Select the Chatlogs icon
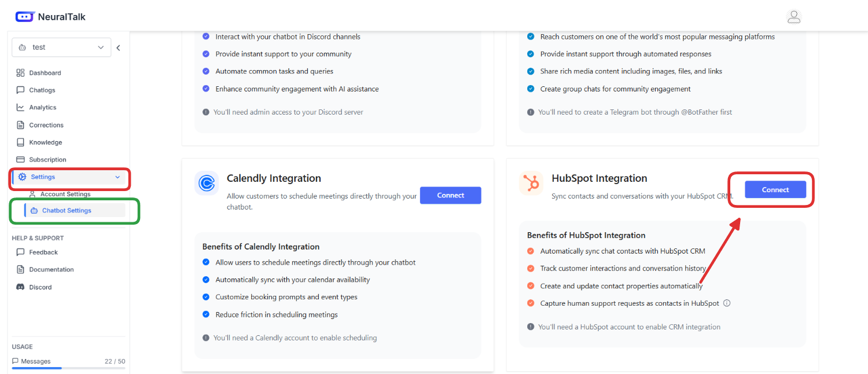Image resolution: width=868 pixels, height=374 pixels. [x=20, y=90]
